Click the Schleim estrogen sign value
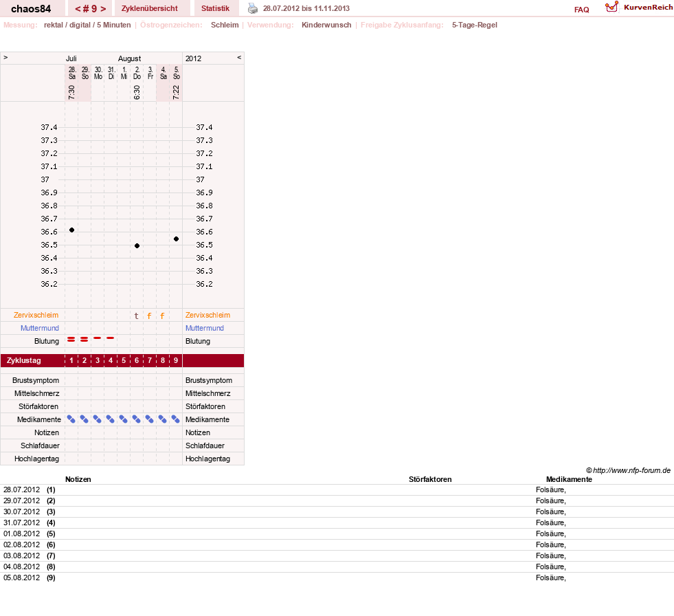Image resolution: width=674 pixels, height=616 pixels. pyautogui.click(x=225, y=25)
